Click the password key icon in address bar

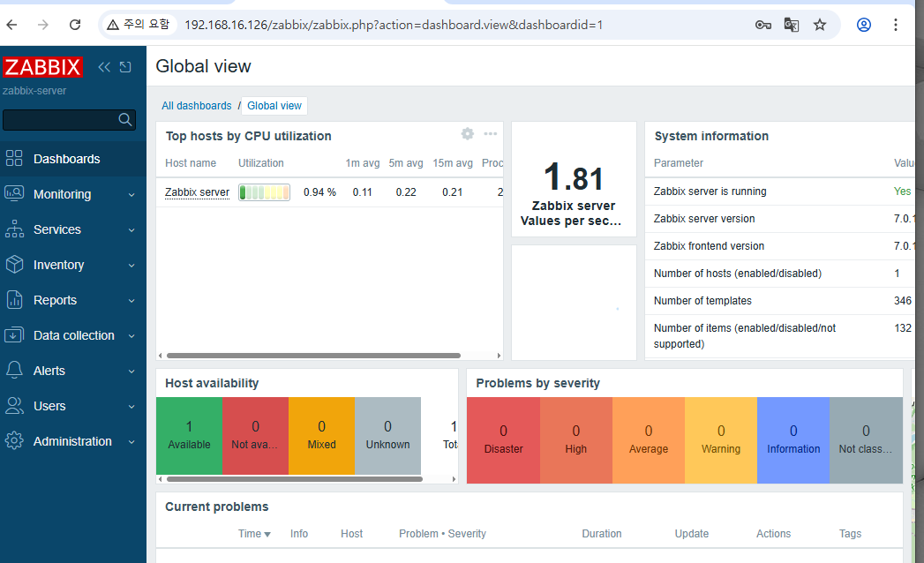coord(763,25)
